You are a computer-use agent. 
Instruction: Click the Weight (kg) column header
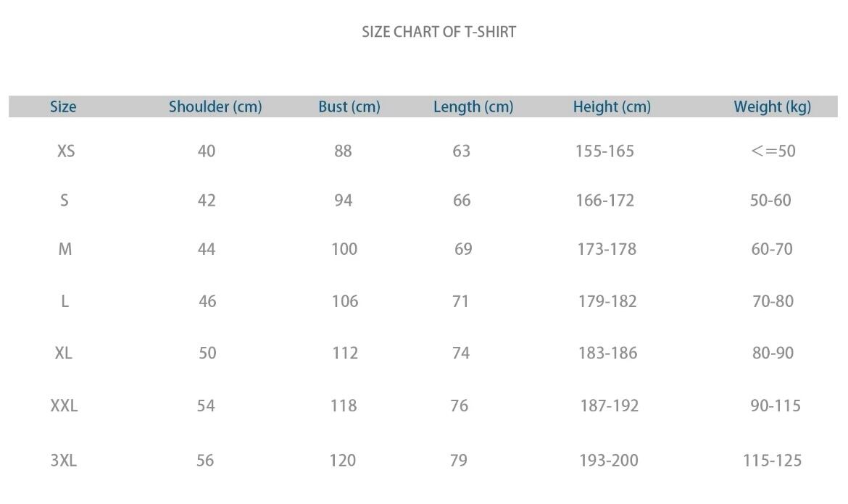pos(773,107)
